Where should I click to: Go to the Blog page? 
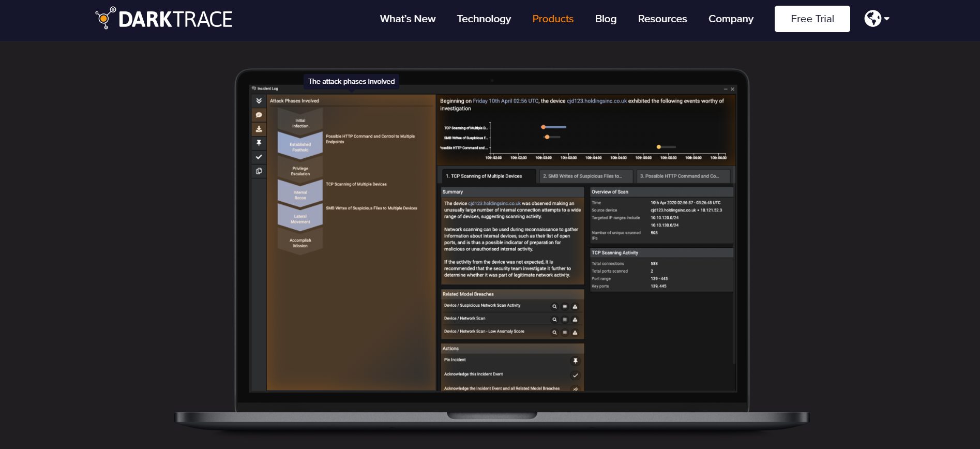pyautogui.click(x=606, y=19)
